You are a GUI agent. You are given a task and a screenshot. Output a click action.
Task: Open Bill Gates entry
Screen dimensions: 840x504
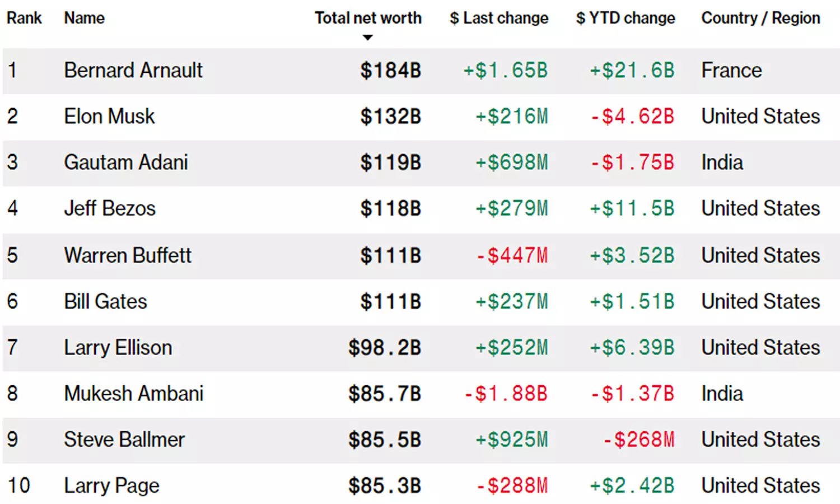pyautogui.click(x=105, y=301)
